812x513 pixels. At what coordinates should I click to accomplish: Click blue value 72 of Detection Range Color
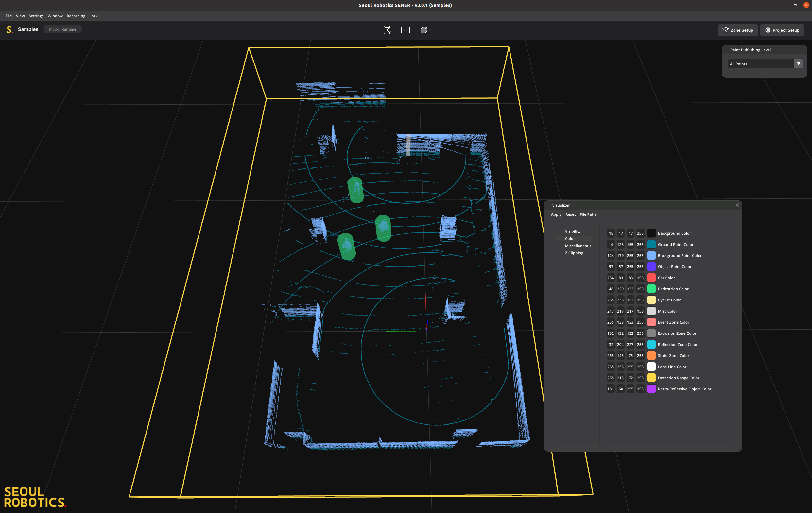pos(630,378)
